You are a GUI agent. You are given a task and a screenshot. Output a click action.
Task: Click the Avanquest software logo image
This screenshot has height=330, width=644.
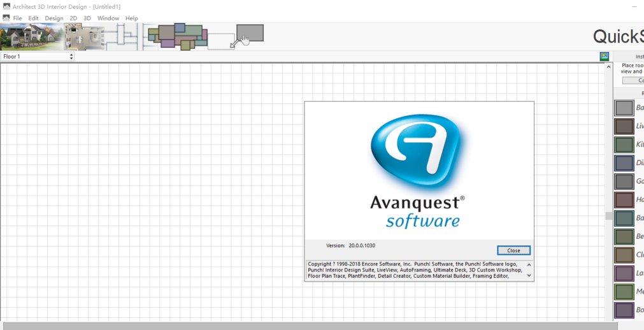(x=419, y=171)
